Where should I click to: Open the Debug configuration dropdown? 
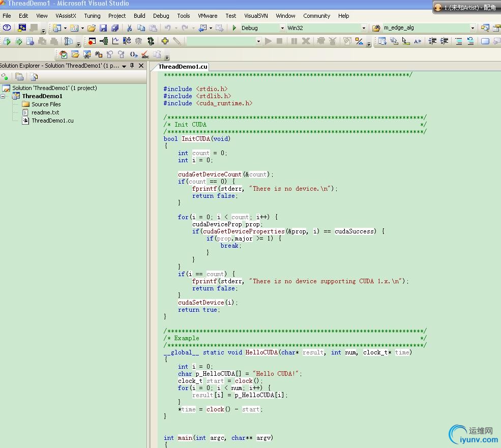point(282,28)
